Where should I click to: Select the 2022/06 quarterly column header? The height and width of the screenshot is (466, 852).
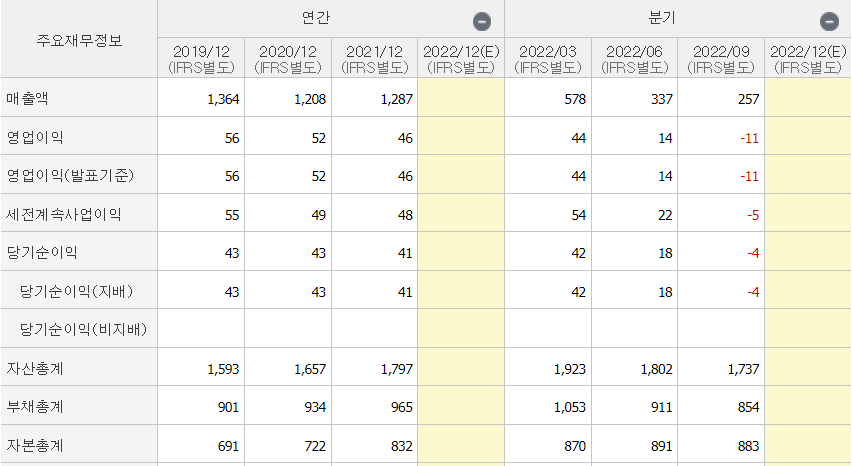point(635,59)
